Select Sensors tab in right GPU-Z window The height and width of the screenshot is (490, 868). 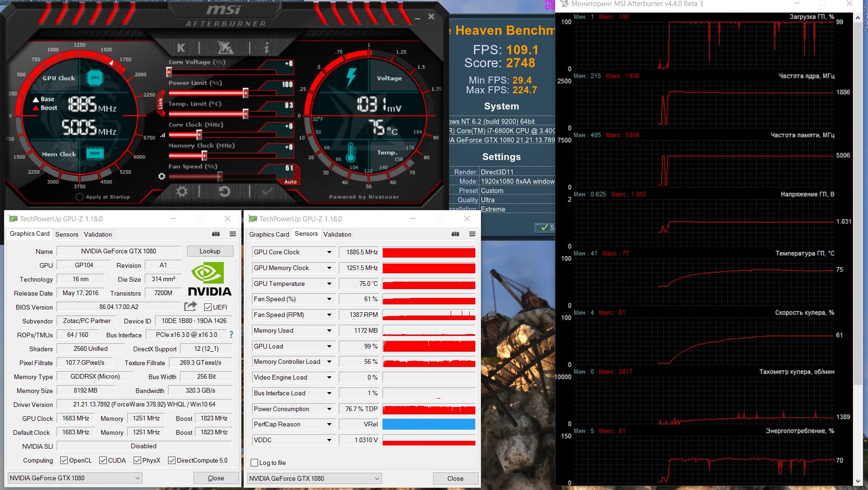(306, 233)
